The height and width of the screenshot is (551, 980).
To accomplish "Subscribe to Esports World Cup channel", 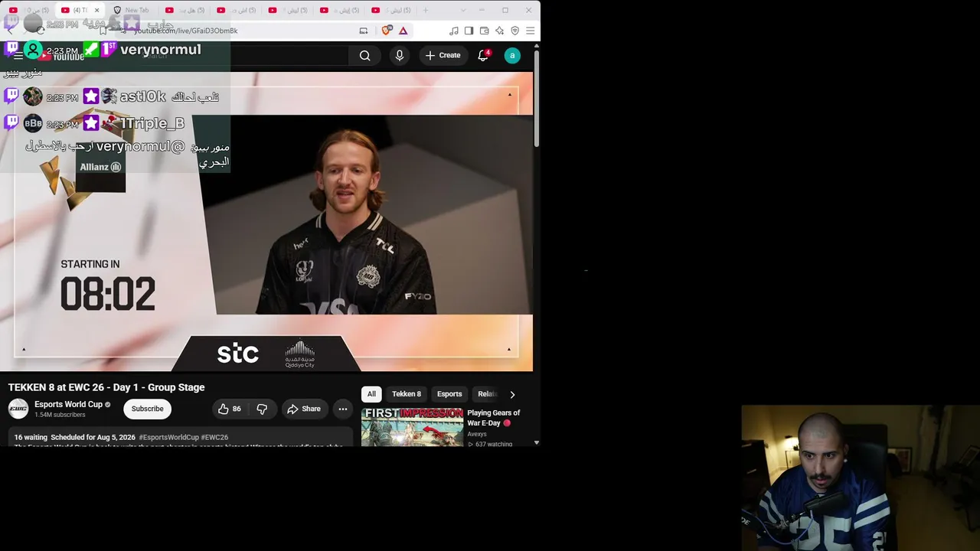I will [x=147, y=409].
